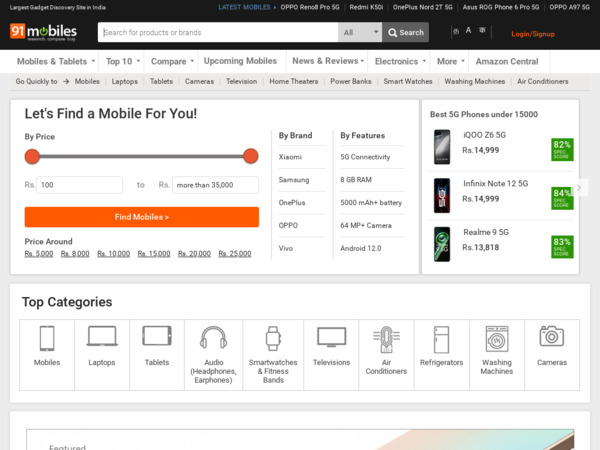Open latest mobile Asus ROG Phone 6 Pro 5G

pyautogui.click(x=501, y=7)
